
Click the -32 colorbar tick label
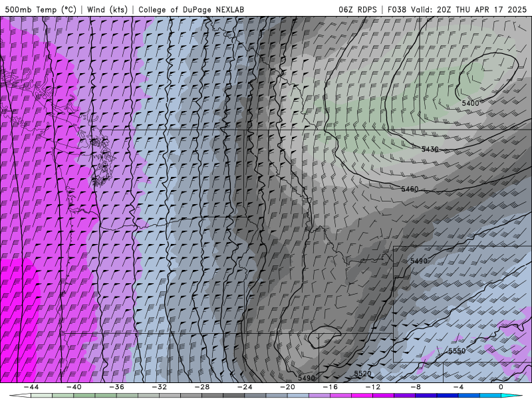pos(160,387)
